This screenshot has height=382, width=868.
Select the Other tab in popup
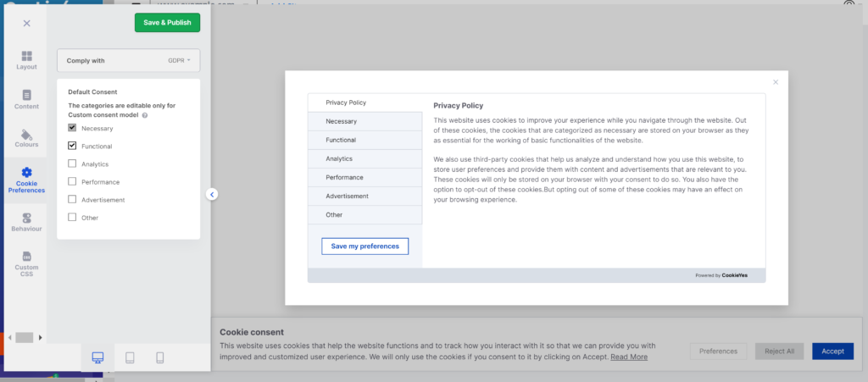click(x=364, y=215)
